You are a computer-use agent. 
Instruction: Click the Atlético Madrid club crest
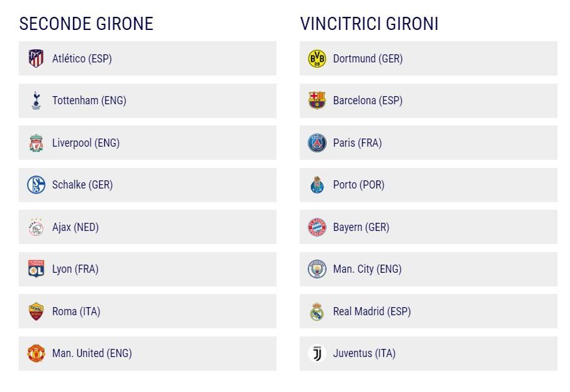(x=36, y=59)
